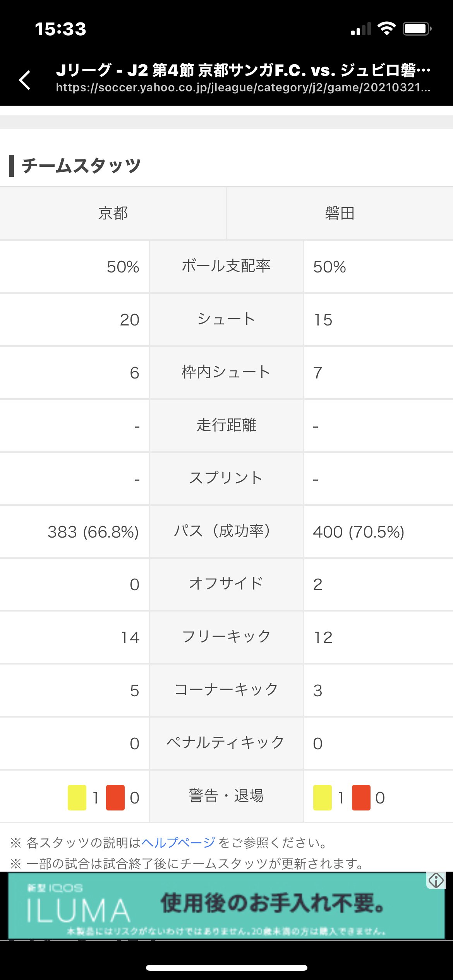The height and width of the screenshot is (980, 453).
Task: Tap the page title Jリーグ J2 第4節
Action: pos(243,70)
